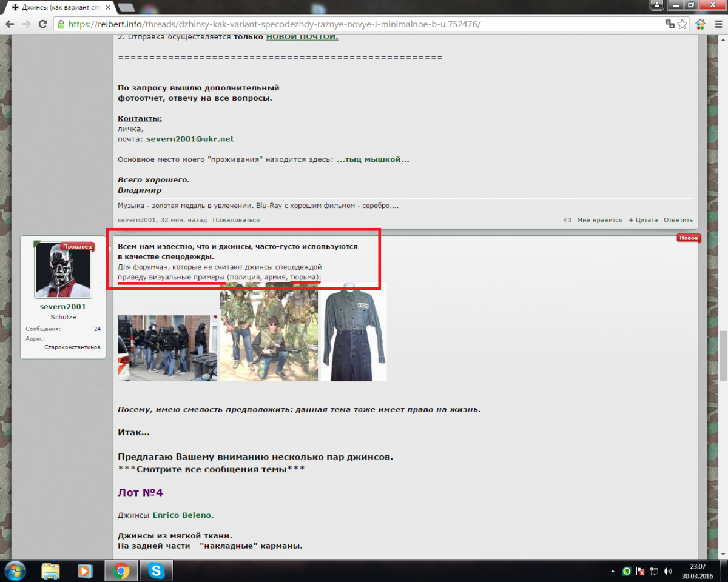Click the browser back arrow

tap(10, 24)
